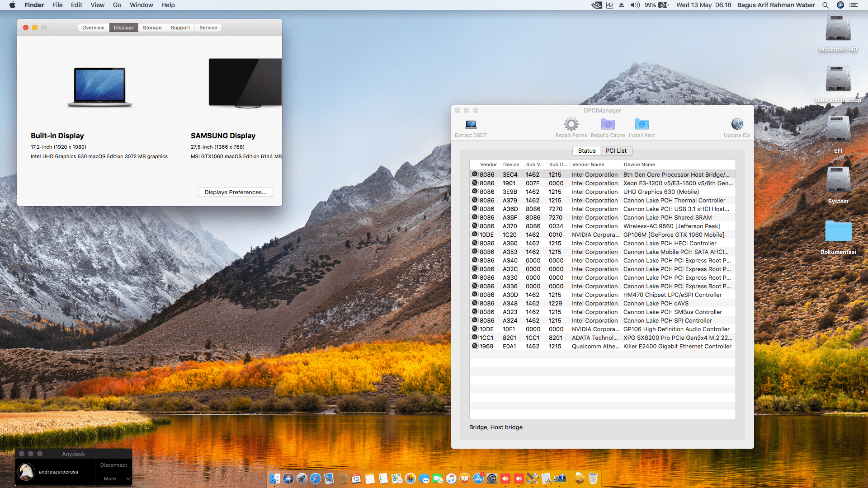The height and width of the screenshot is (488, 868).
Task: Open the volume control in menu bar
Action: pos(635,5)
